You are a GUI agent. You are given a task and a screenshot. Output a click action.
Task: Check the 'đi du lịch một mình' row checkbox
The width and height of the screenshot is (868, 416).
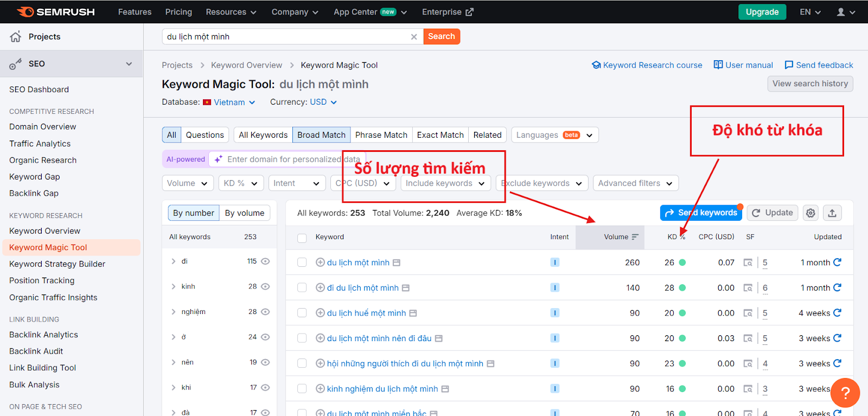click(x=302, y=288)
